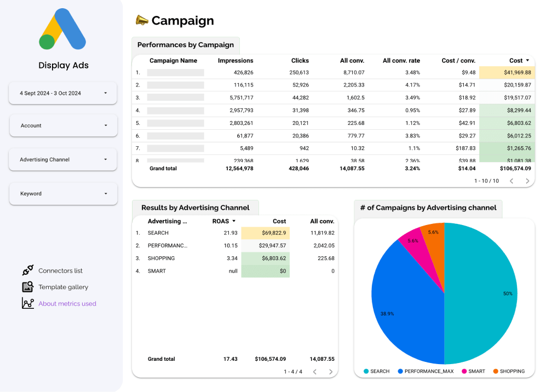Click the Template gallery image icon
Image resolution: width=546 pixels, height=392 pixels.
click(27, 287)
